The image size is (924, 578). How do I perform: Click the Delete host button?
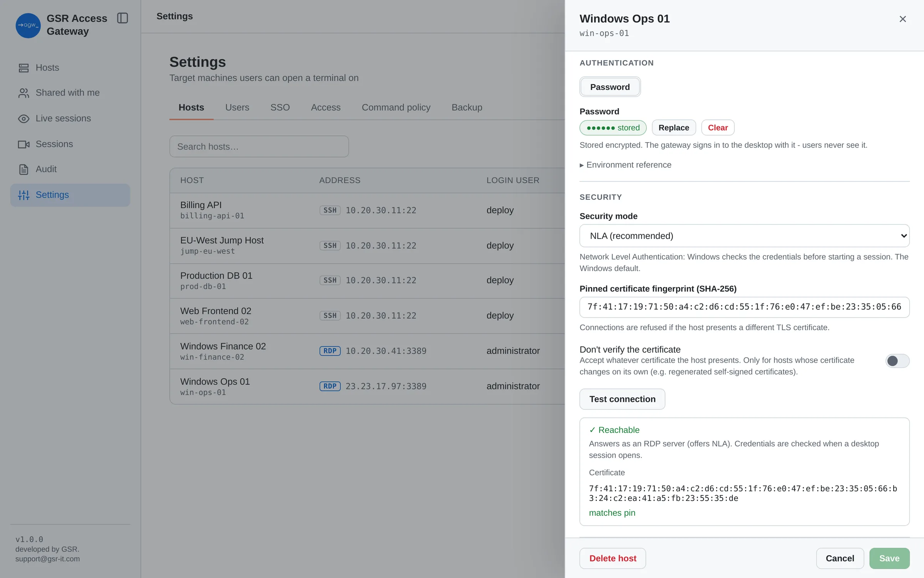pos(613,558)
